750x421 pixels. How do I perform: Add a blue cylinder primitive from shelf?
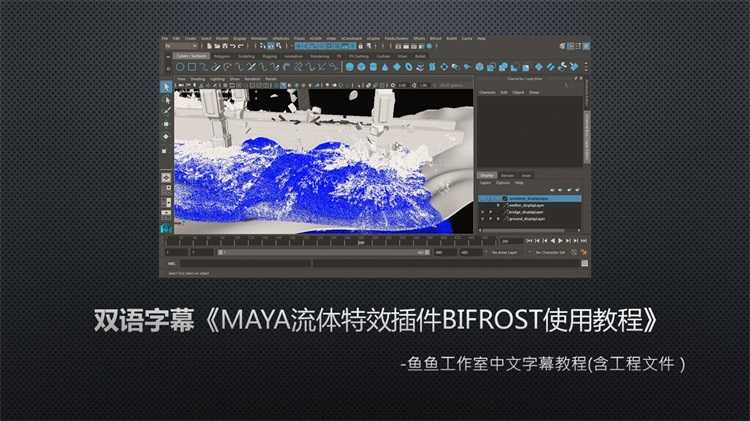click(374, 67)
